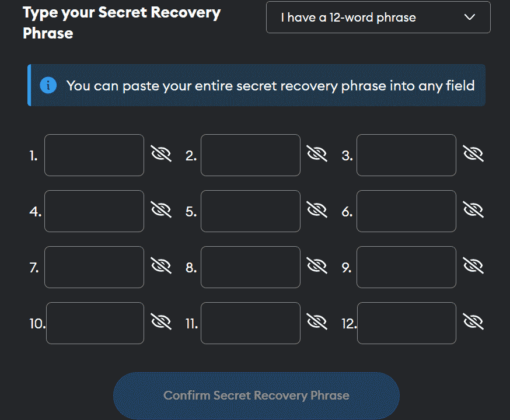Reveal word 8 using its eye icon
Viewport: 510px width, 420px height.
click(317, 266)
